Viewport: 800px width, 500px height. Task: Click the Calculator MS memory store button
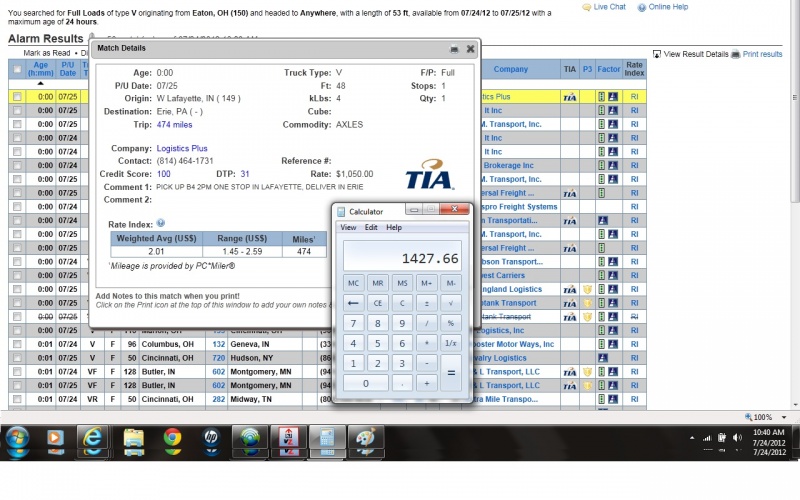click(x=402, y=283)
